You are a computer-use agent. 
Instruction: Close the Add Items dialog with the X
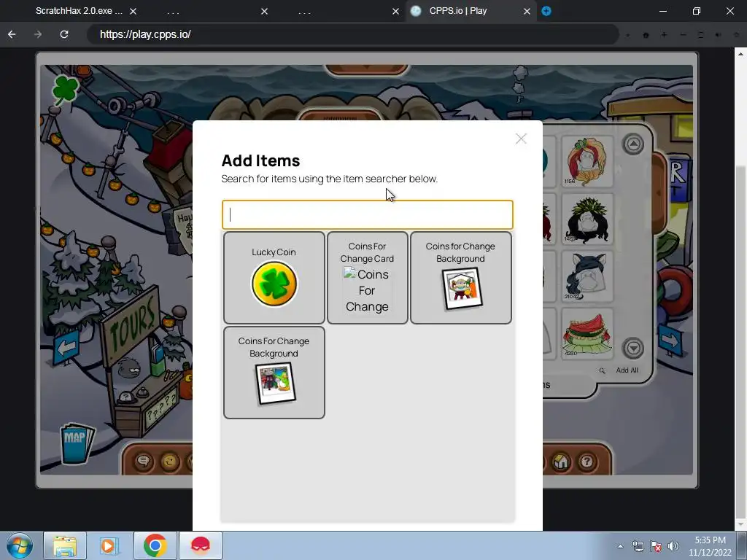pos(521,139)
